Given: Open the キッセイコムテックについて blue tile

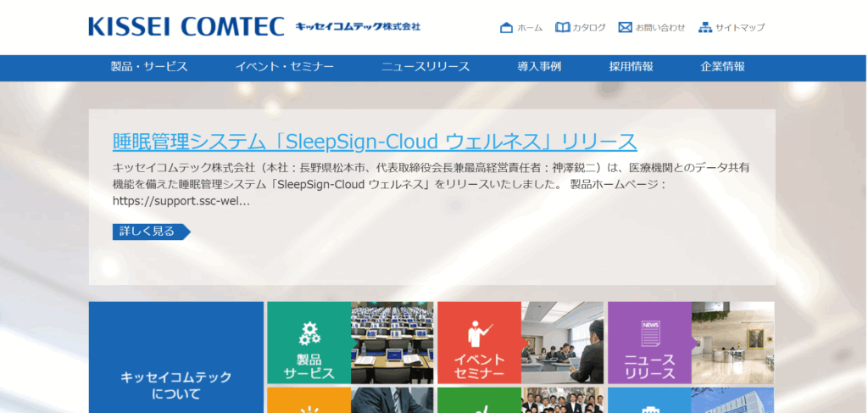Looking at the screenshot, I should pyautogui.click(x=176, y=384).
